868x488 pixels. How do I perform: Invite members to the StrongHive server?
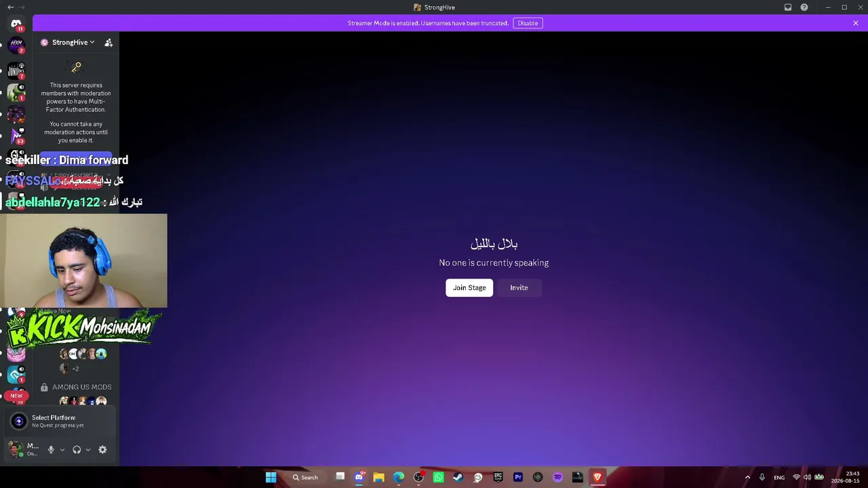click(x=108, y=42)
